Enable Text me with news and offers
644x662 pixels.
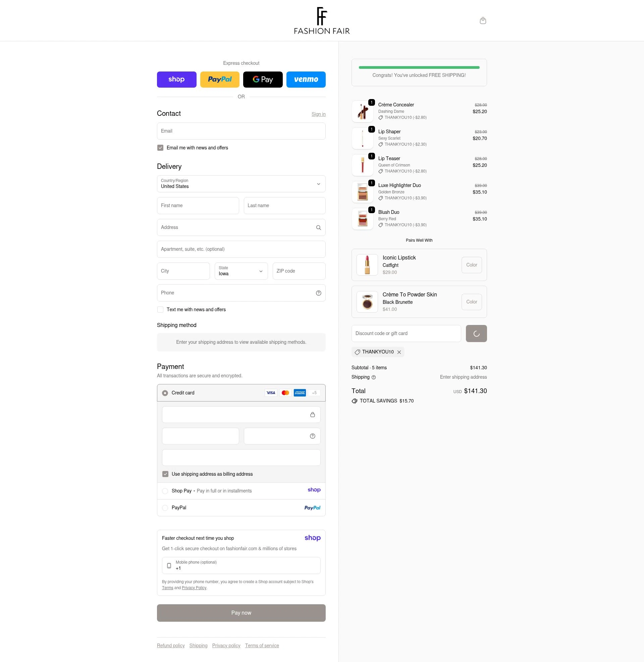(x=160, y=309)
